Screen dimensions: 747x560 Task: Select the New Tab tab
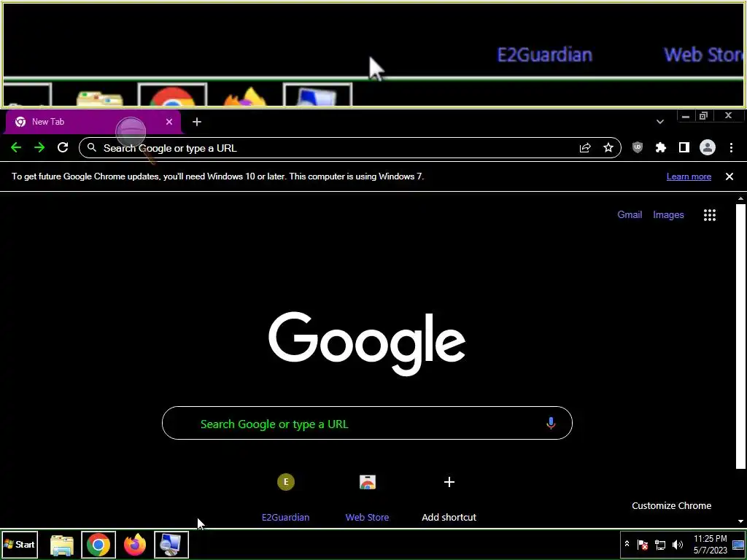[x=93, y=122]
